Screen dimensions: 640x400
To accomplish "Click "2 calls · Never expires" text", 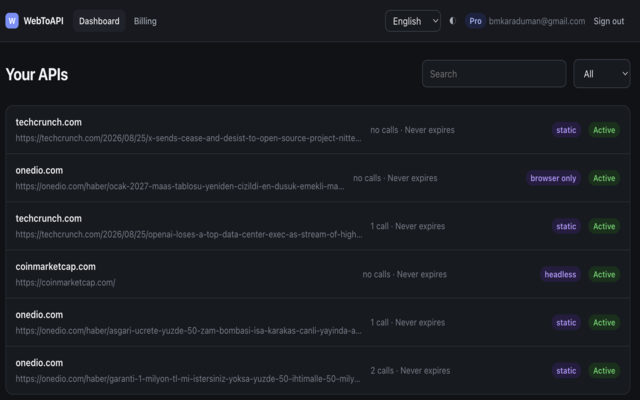I will click(x=410, y=371).
